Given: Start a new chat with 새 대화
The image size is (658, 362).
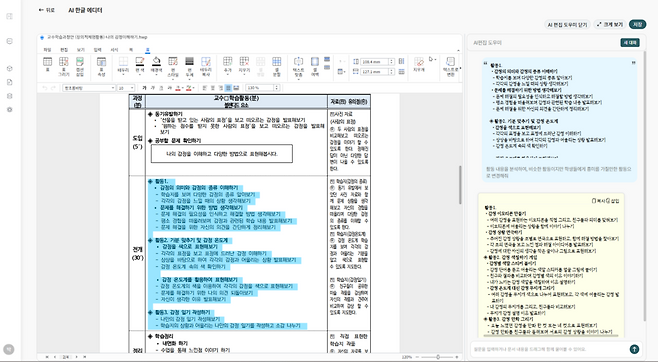Looking at the screenshot, I should point(630,42).
